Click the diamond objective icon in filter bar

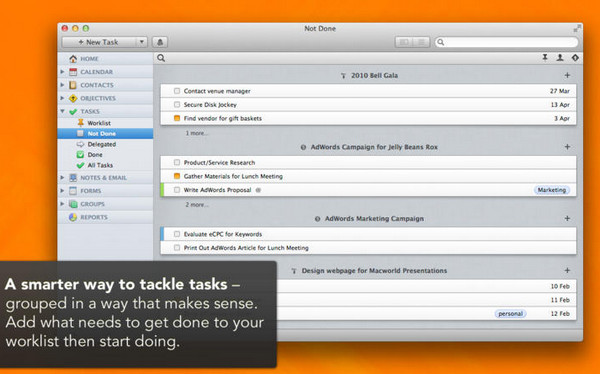tap(575, 58)
